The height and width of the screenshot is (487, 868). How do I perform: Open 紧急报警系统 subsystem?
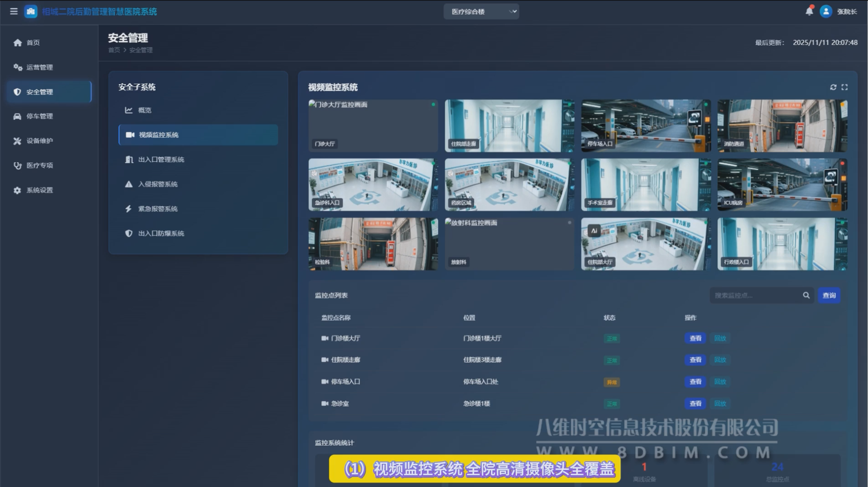point(158,209)
